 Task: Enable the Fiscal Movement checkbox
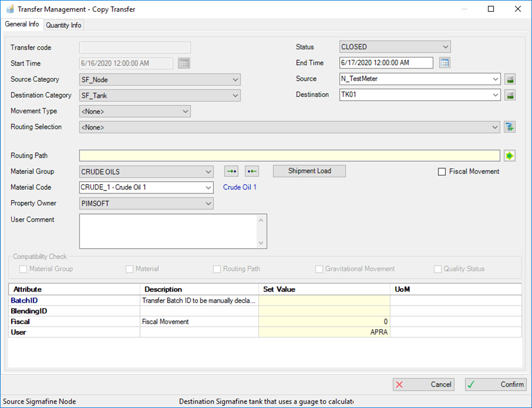pos(442,172)
